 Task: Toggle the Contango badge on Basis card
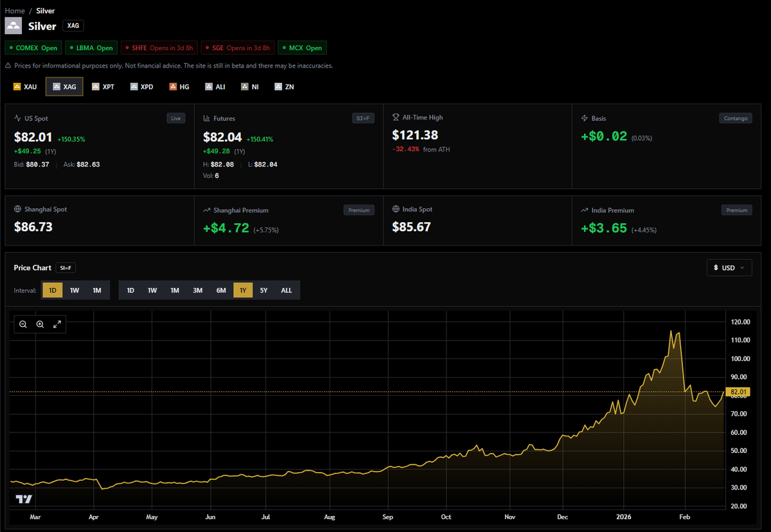click(x=734, y=118)
